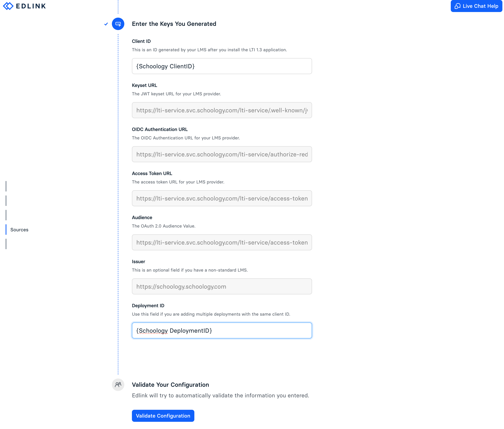Click the Client ID input field
504x429 pixels.
[x=222, y=66]
